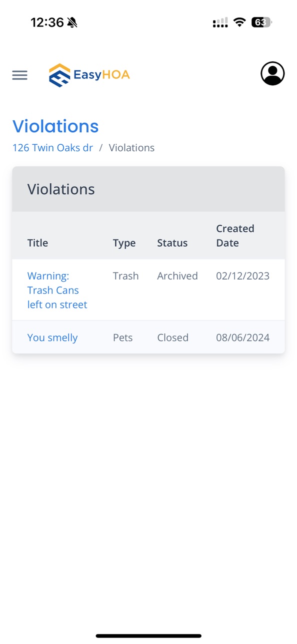Tap the Violations card header
297x644 pixels.
click(x=148, y=189)
